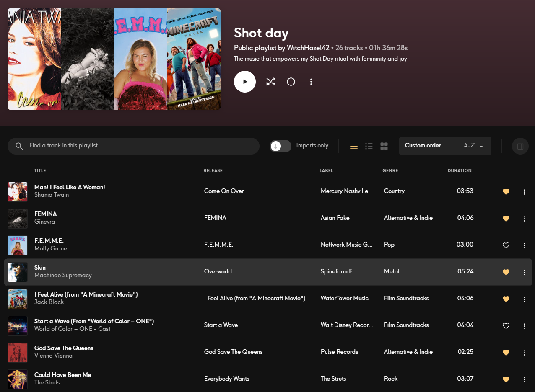
Task: Unfavorite Man! I Feel Like A Woman!
Action: (x=506, y=192)
